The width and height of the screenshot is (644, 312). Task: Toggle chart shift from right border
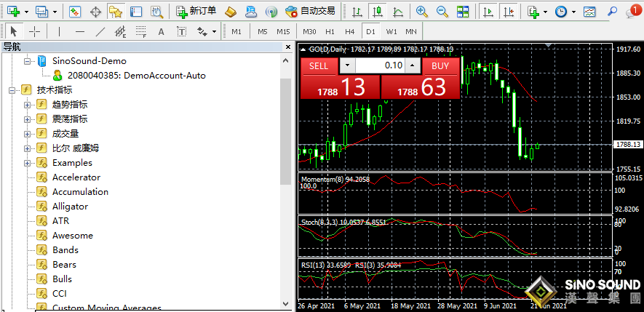[509, 12]
